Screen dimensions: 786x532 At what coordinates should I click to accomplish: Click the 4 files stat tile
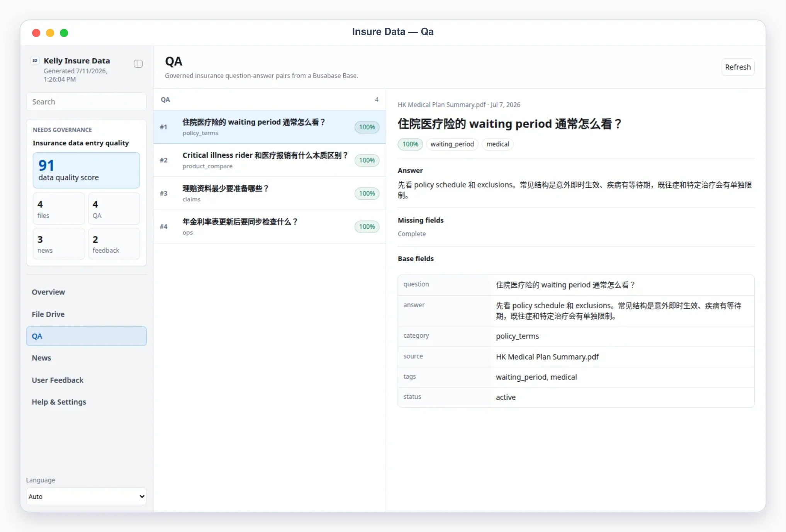click(x=59, y=209)
